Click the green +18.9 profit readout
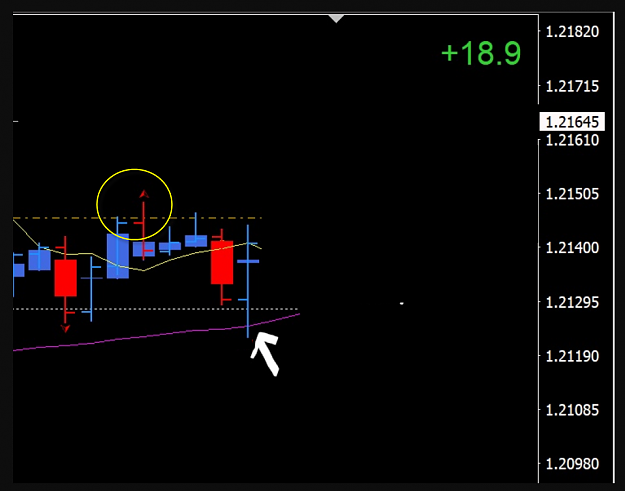This screenshot has height=491, width=625. [481, 53]
